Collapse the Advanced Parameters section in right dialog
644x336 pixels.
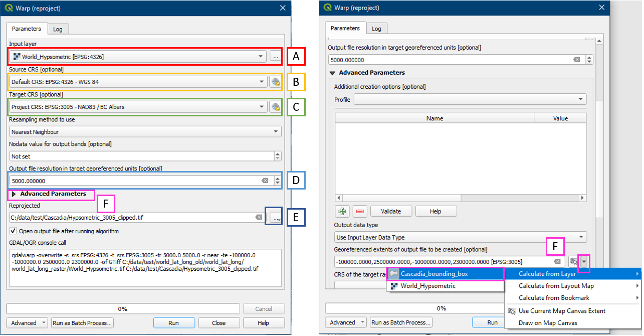click(332, 73)
